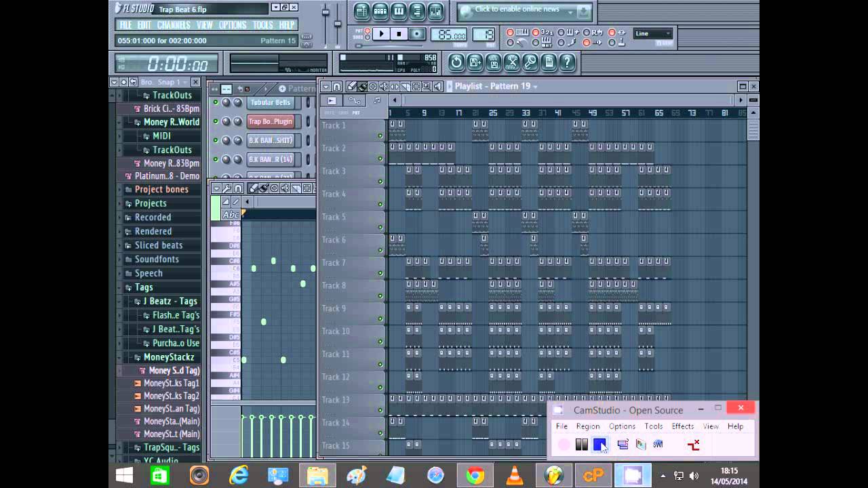Click the Save As floppy disk icon

pos(474,62)
